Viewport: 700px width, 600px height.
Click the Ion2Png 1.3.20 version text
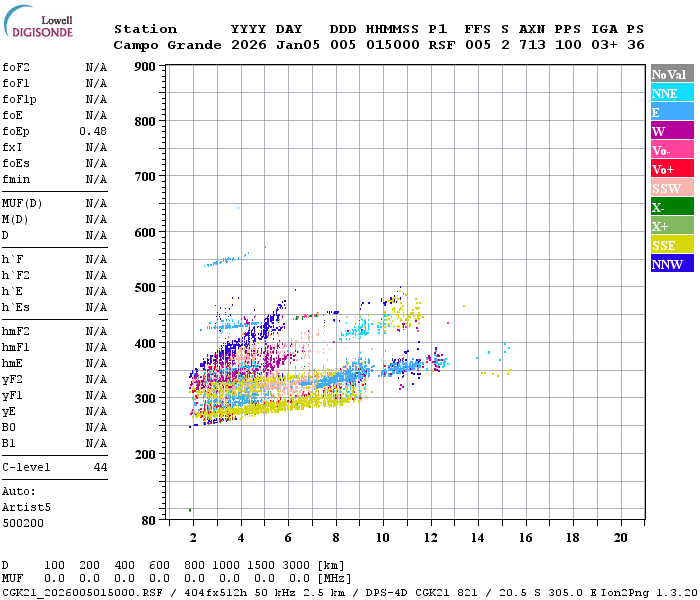point(649,593)
